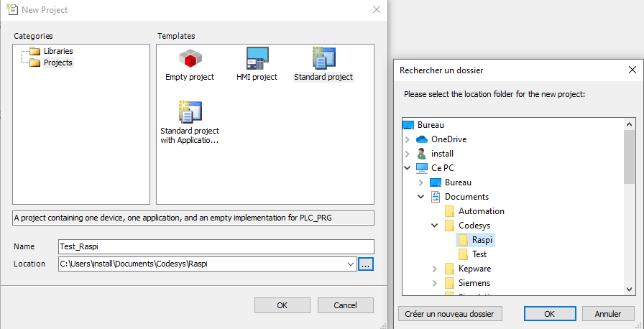Click the browse ellipsis button for Location

pyautogui.click(x=366, y=264)
